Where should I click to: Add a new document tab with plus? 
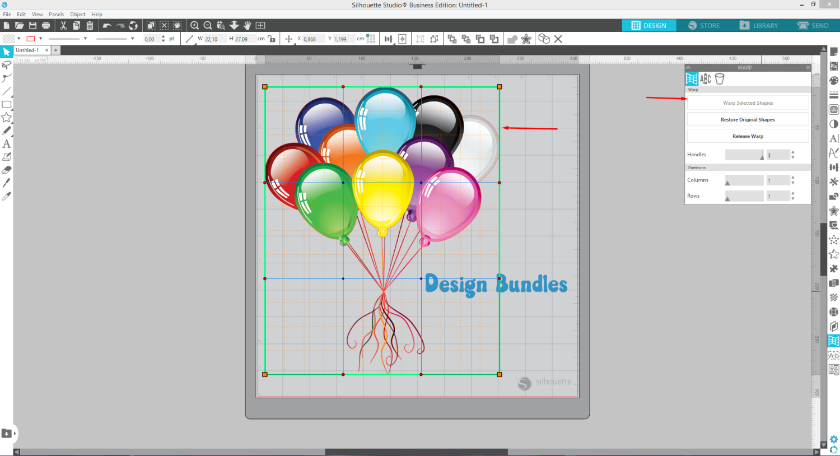(x=56, y=50)
